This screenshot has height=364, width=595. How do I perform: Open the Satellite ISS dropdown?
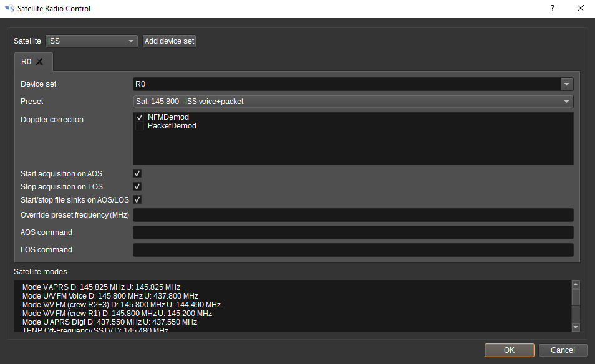[x=91, y=41]
